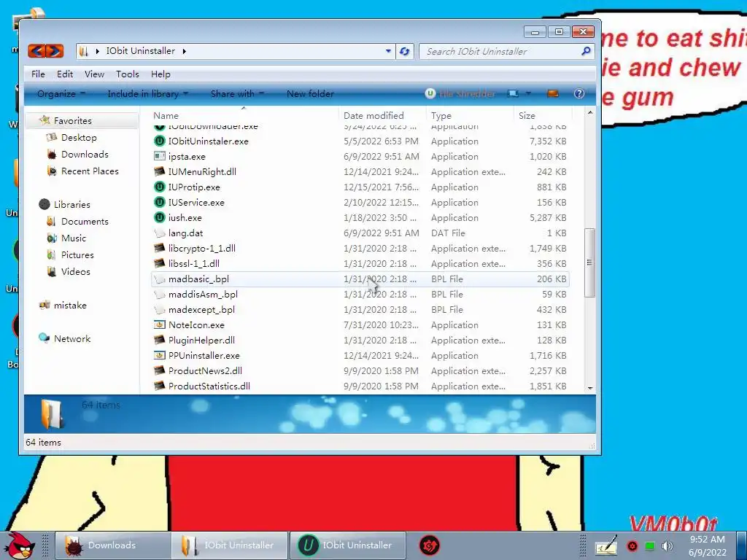Open Favorites in the navigation pane

(x=72, y=120)
